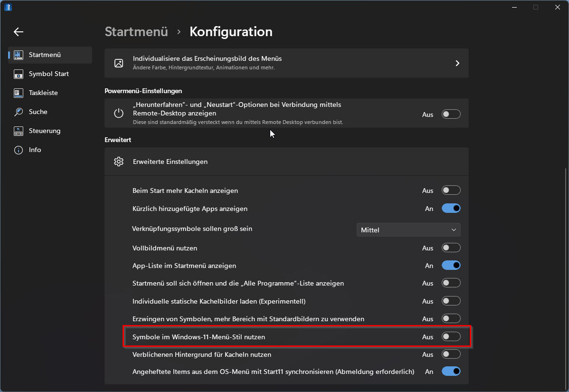Click the Symbol Start sidebar icon
The image size is (569, 392).
(x=19, y=74)
